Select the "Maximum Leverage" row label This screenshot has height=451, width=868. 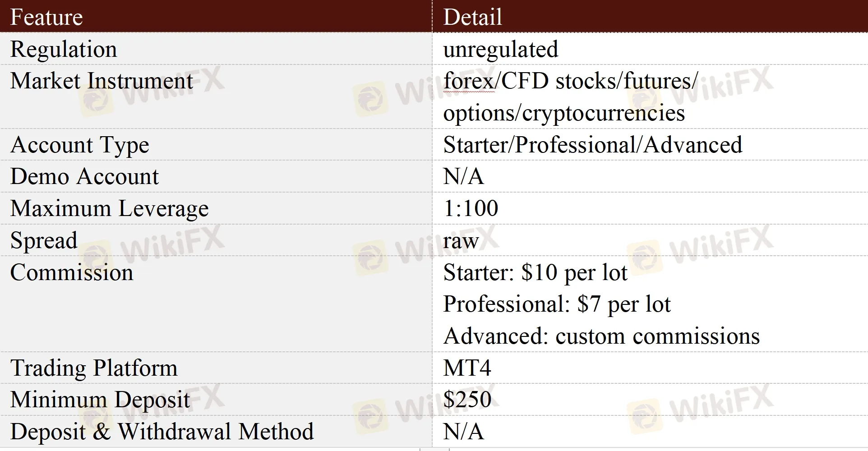click(109, 208)
